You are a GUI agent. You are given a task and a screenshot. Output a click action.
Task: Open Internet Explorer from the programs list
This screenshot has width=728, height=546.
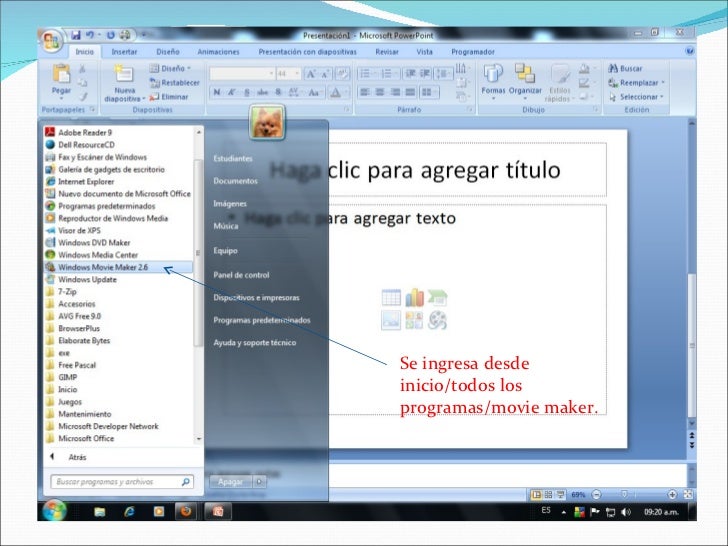pyautogui.click(x=80, y=182)
